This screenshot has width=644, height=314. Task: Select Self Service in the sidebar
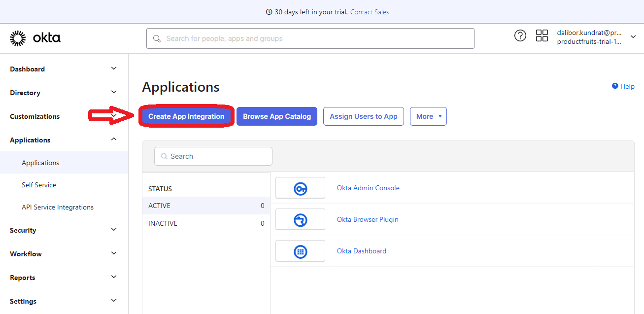[38, 185]
